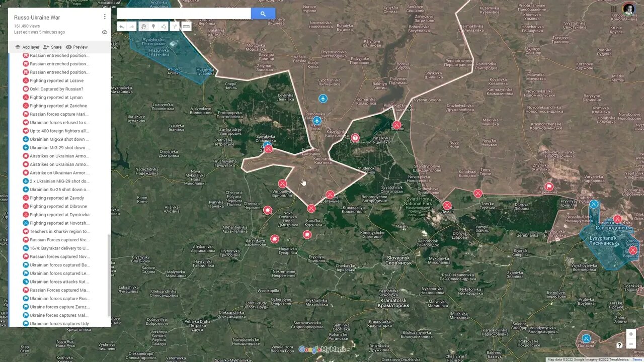644x362 pixels.
Task: Select 'Ukrainian forces attacks Kut...' item
Action: [x=56, y=282]
